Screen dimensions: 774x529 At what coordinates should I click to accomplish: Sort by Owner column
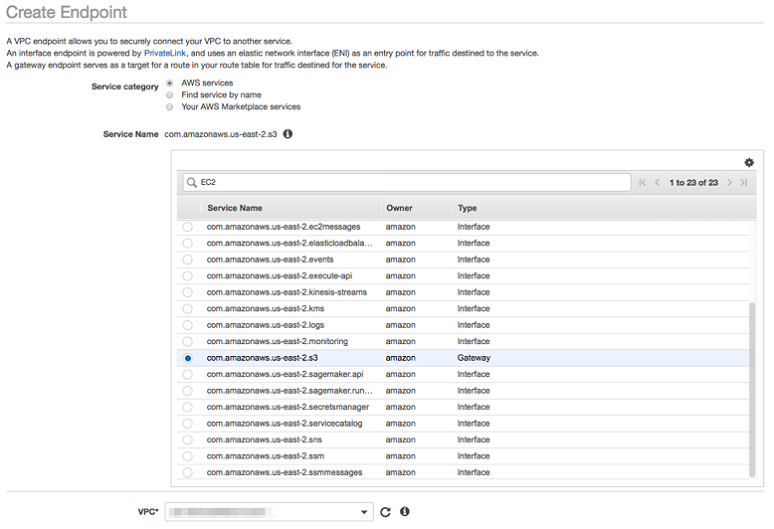pyautogui.click(x=399, y=208)
